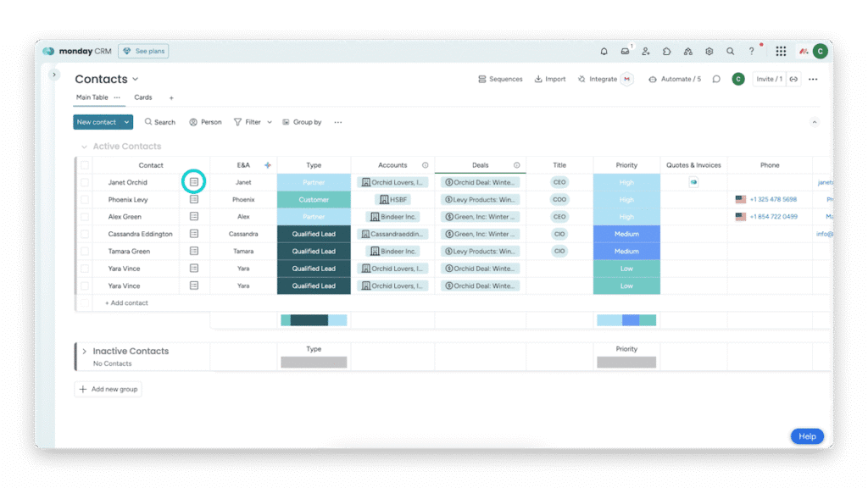The image size is (868, 488).
Task: Open the Invite / 1 button
Action: pos(769,79)
